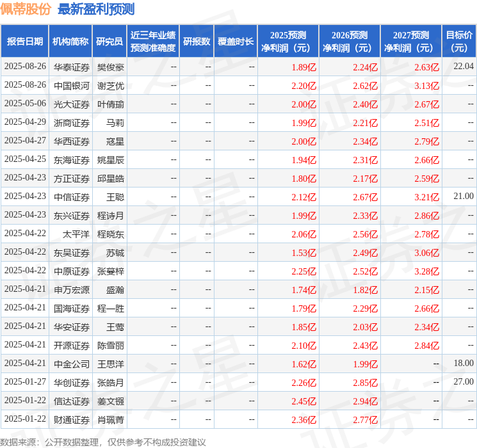
Task: Select 方正证券 institution cell
Action: pos(72,179)
